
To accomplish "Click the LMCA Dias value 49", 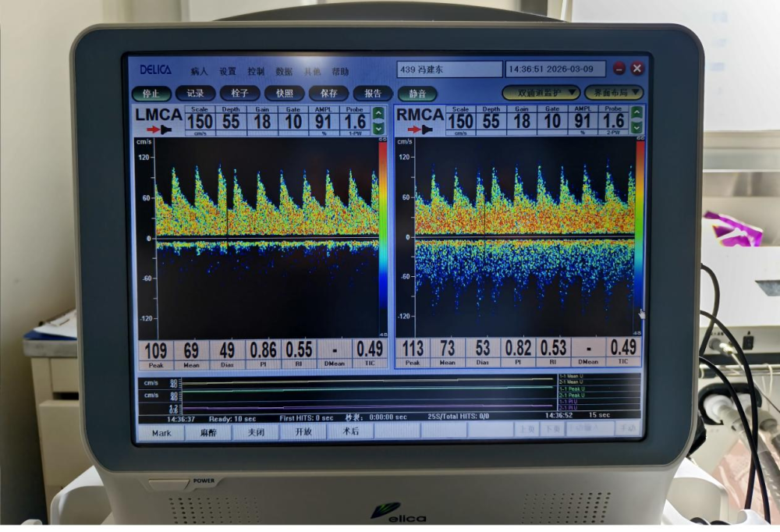I will click(227, 351).
